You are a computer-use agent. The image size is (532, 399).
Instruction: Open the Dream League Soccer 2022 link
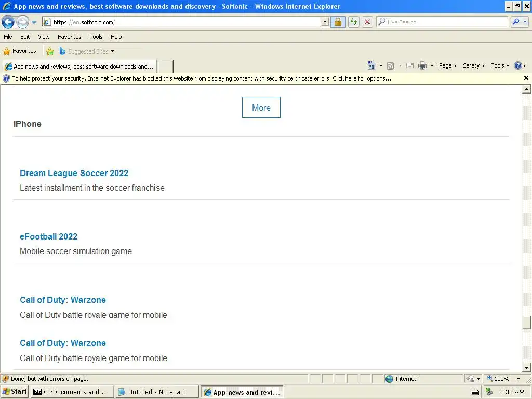[74, 173]
